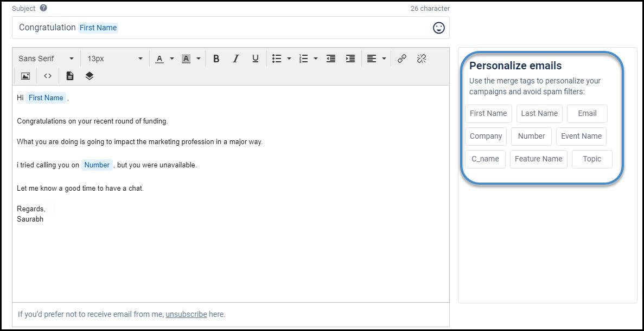Toggle bold formatting
The width and height of the screenshot is (644, 331).
tap(216, 58)
